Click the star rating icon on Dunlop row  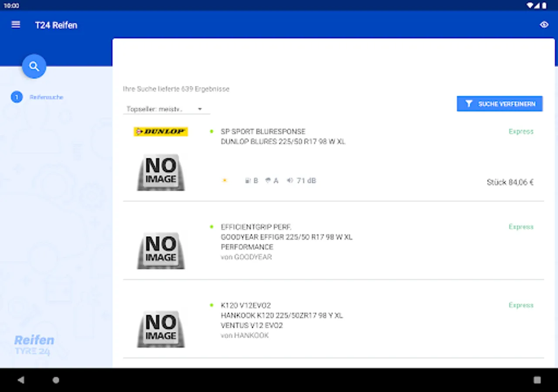click(225, 180)
